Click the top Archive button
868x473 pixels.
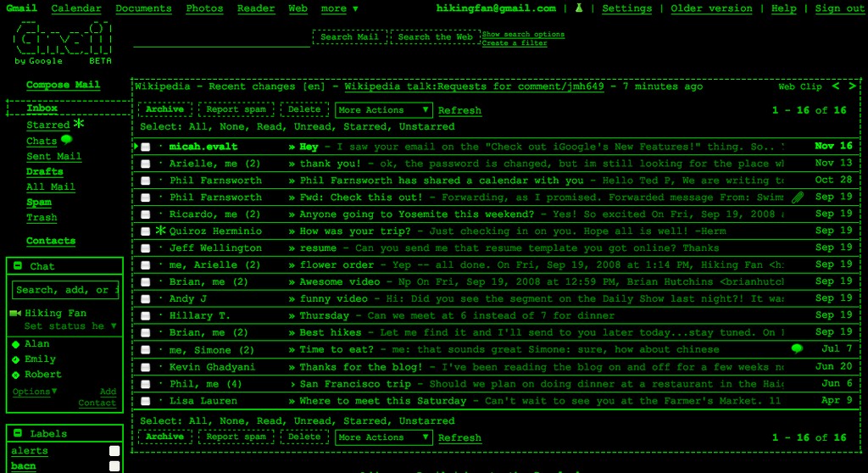point(165,109)
